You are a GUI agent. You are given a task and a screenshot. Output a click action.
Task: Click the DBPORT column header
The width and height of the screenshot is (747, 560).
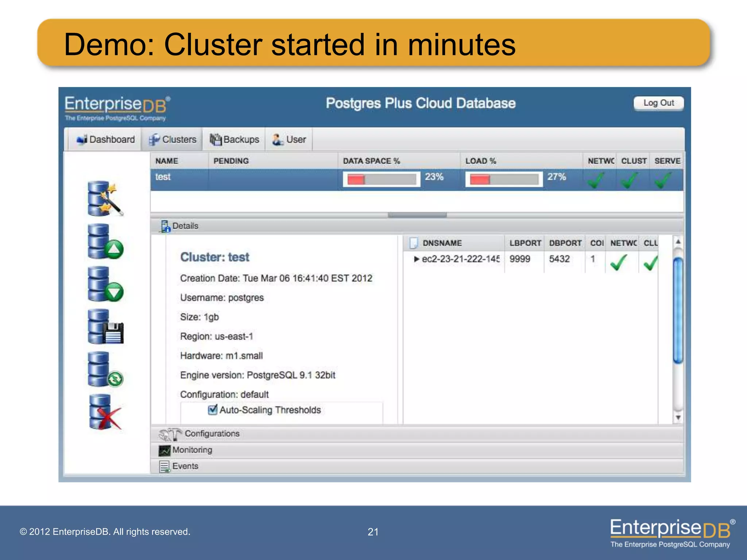(x=565, y=243)
